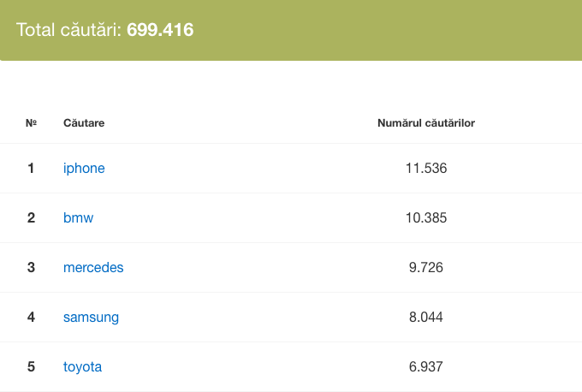Select the samsung search link

click(91, 317)
